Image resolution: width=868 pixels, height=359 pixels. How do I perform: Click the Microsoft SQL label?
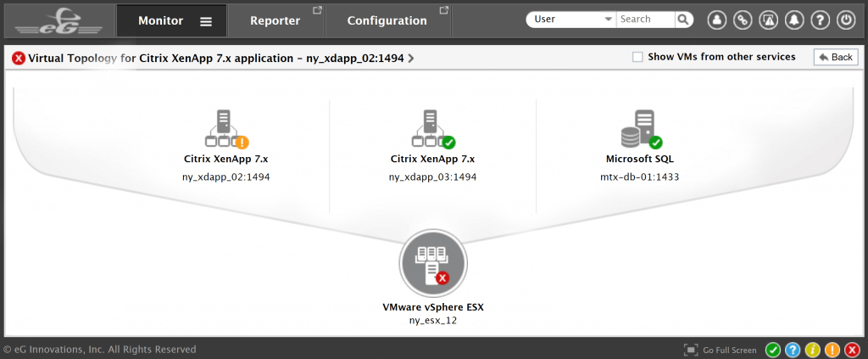click(640, 159)
